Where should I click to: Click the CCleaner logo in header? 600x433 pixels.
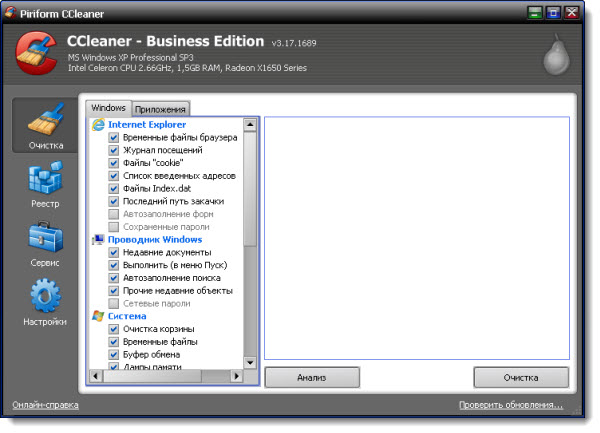tap(36, 56)
